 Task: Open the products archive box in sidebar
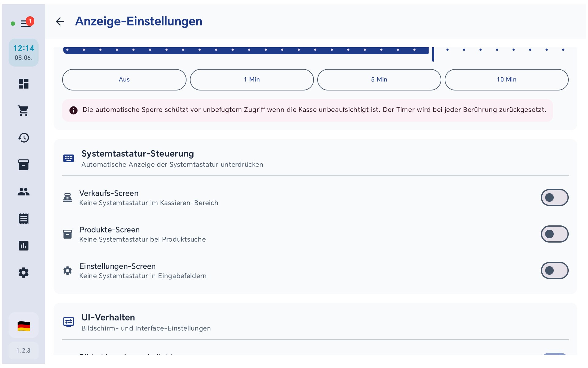24,165
